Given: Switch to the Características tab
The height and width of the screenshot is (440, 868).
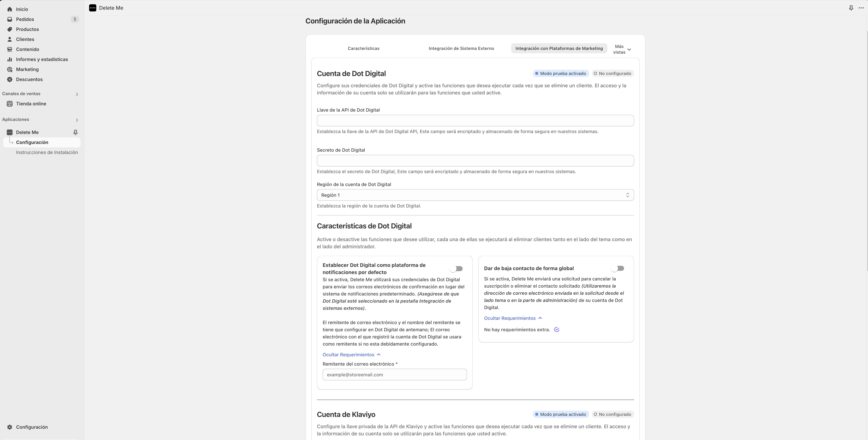Looking at the screenshot, I should click(363, 48).
